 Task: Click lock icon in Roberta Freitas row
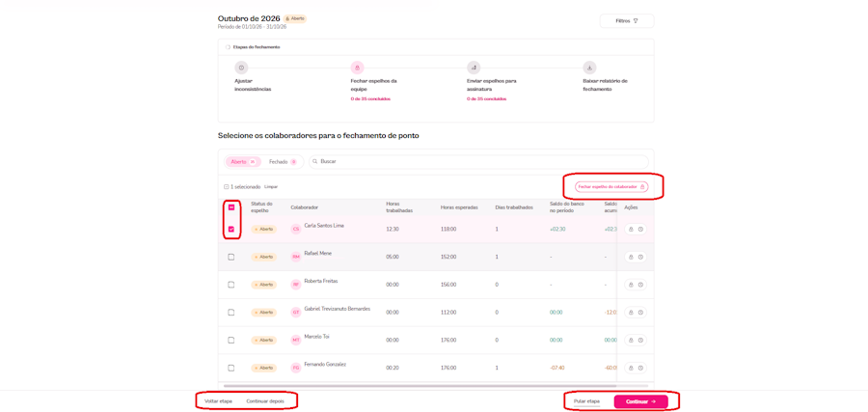[631, 285]
